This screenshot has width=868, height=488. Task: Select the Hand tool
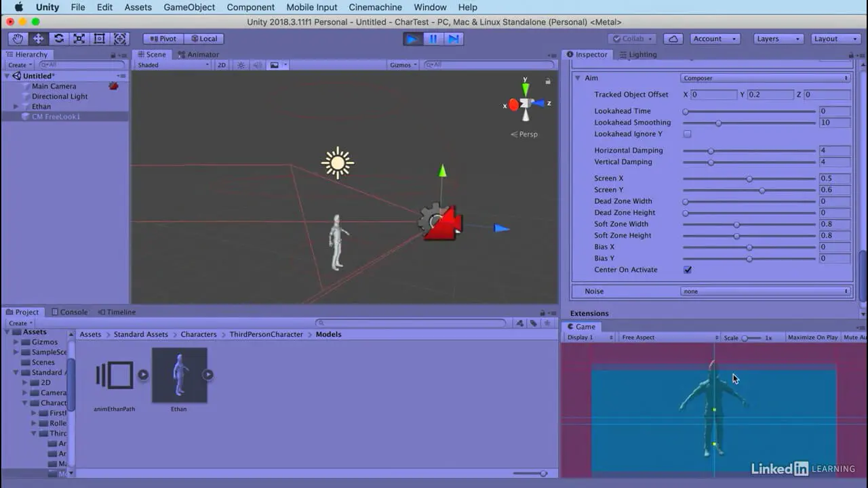point(18,39)
